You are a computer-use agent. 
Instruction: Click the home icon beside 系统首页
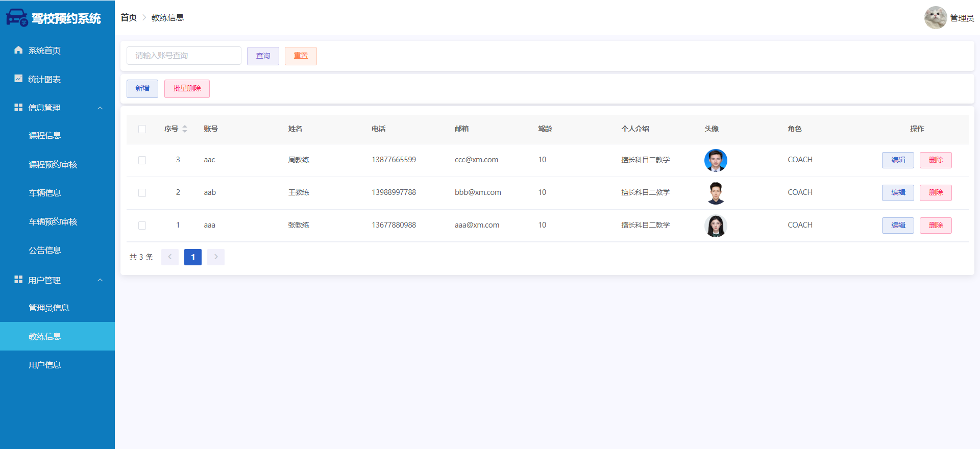pyautogui.click(x=18, y=50)
